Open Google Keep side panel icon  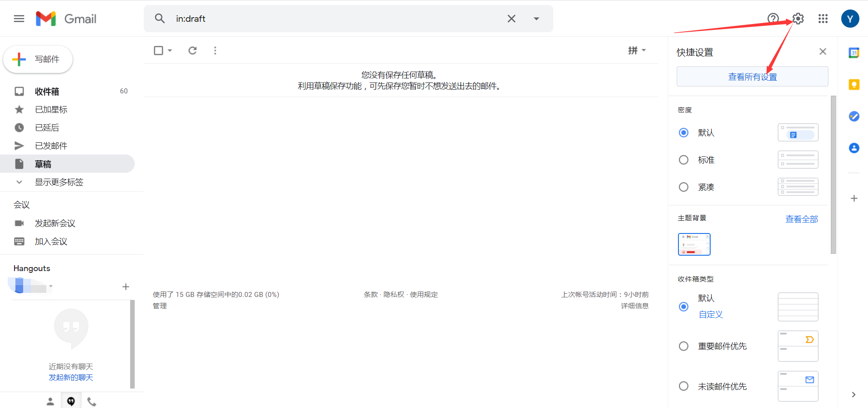(854, 84)
